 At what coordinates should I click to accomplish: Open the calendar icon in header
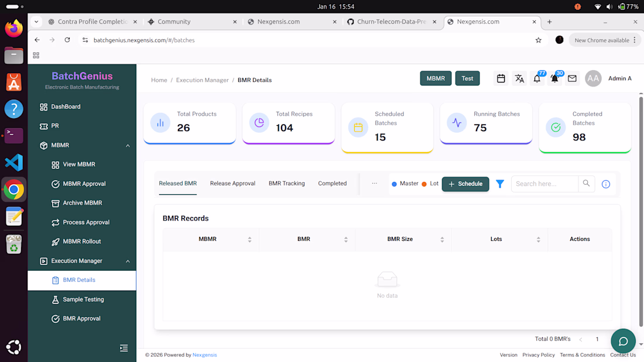pyautogui.click(x=501, y=78)
